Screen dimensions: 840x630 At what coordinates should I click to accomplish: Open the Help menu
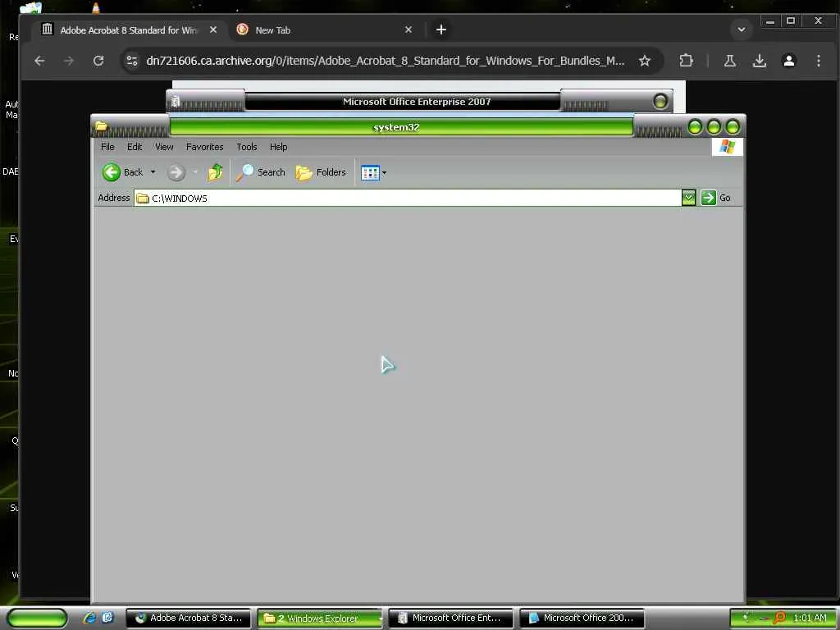point(279,147)
